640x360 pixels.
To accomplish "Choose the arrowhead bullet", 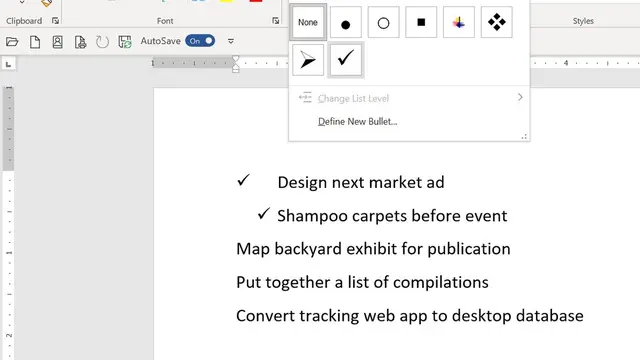I will click(308, 60).
